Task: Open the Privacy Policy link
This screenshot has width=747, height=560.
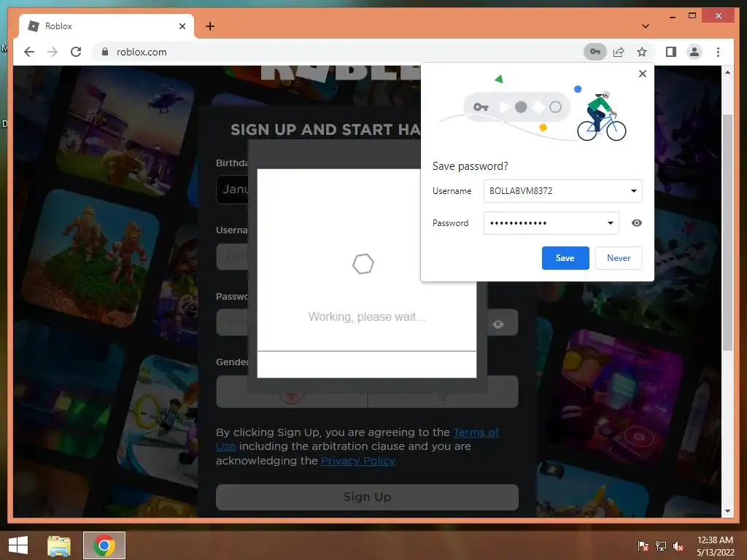Action: tap(357, 461)
